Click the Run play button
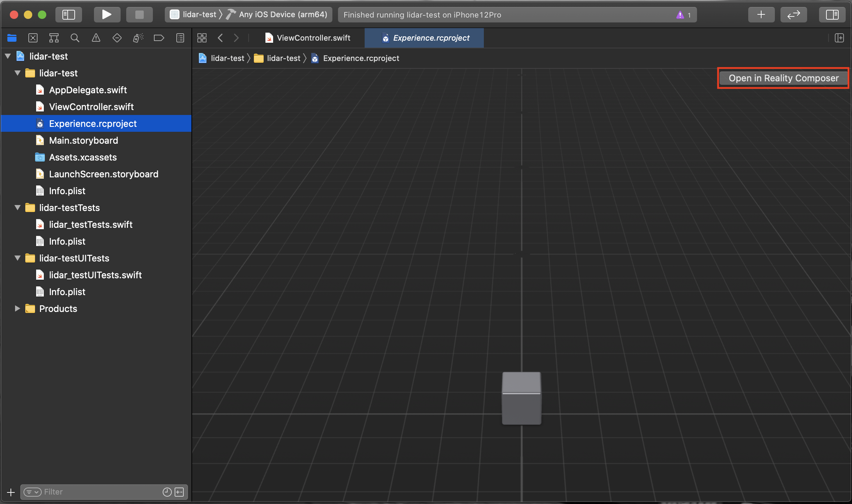852x504 pixels. [x=107, y=15]
